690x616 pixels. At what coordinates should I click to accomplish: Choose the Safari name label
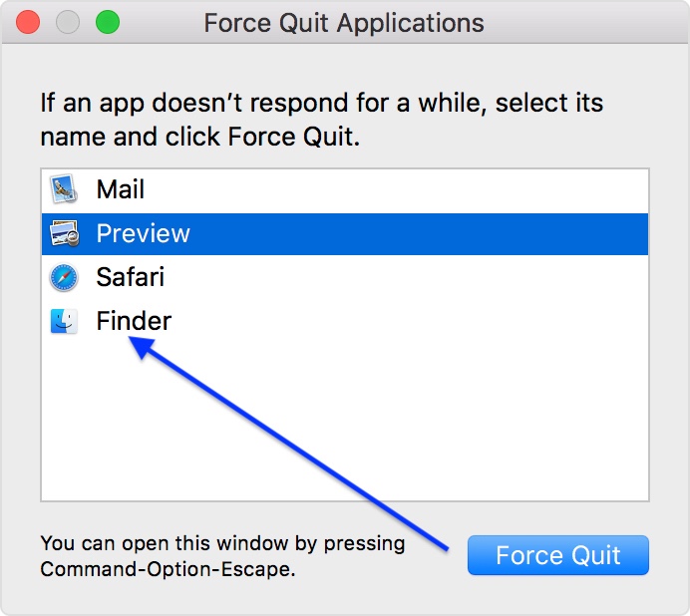[x=130, y=277]
